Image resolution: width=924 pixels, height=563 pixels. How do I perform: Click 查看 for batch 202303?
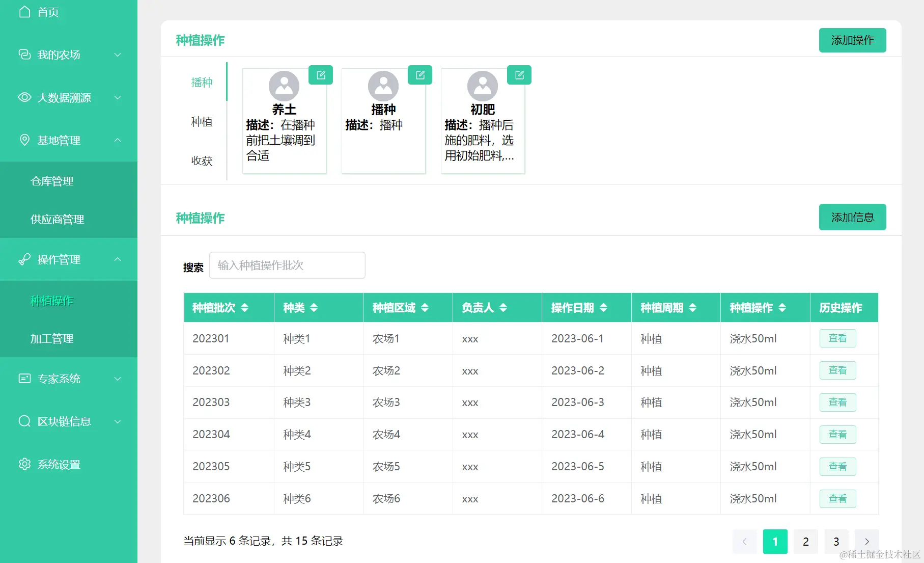tap(837, 402)
